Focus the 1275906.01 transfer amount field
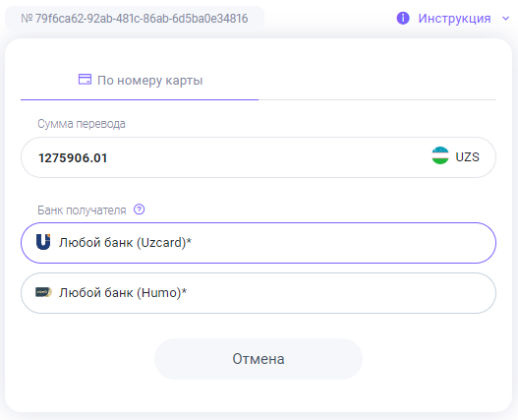518x420 pixels. pyautogui.click(x=259, y=157)
